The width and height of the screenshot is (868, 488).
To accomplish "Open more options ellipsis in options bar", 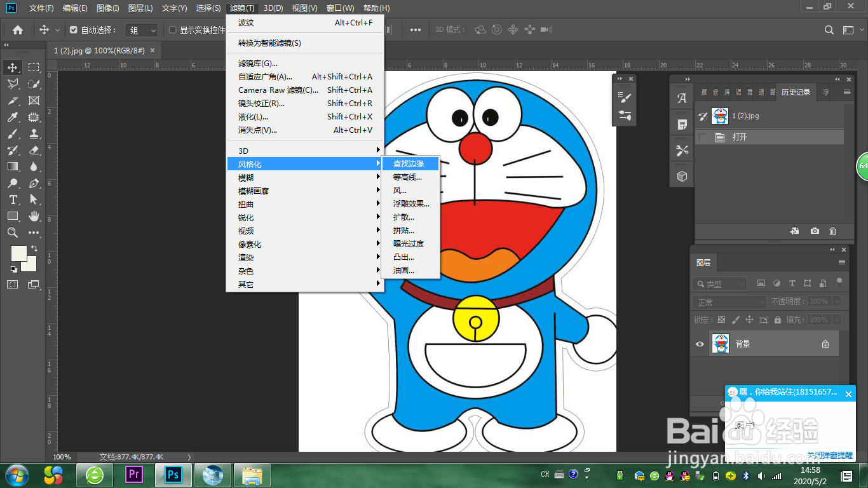I will [x=415, y=30].
